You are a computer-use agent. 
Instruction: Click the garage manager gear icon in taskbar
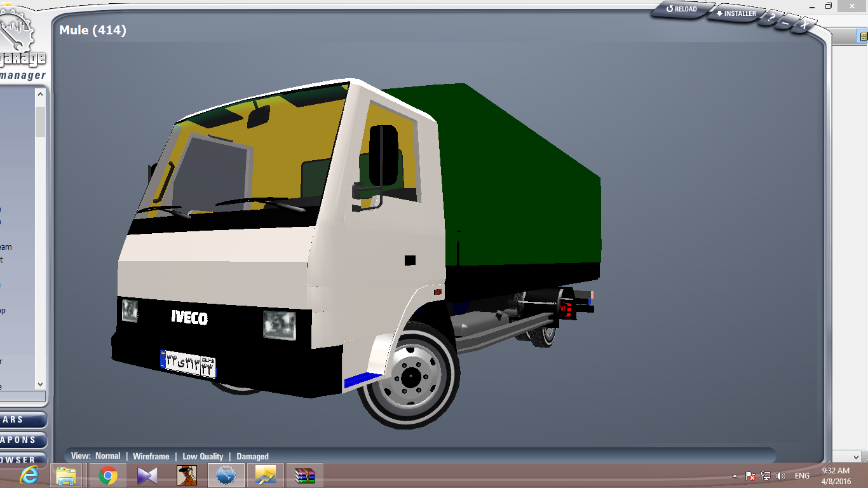click(226, 475)
